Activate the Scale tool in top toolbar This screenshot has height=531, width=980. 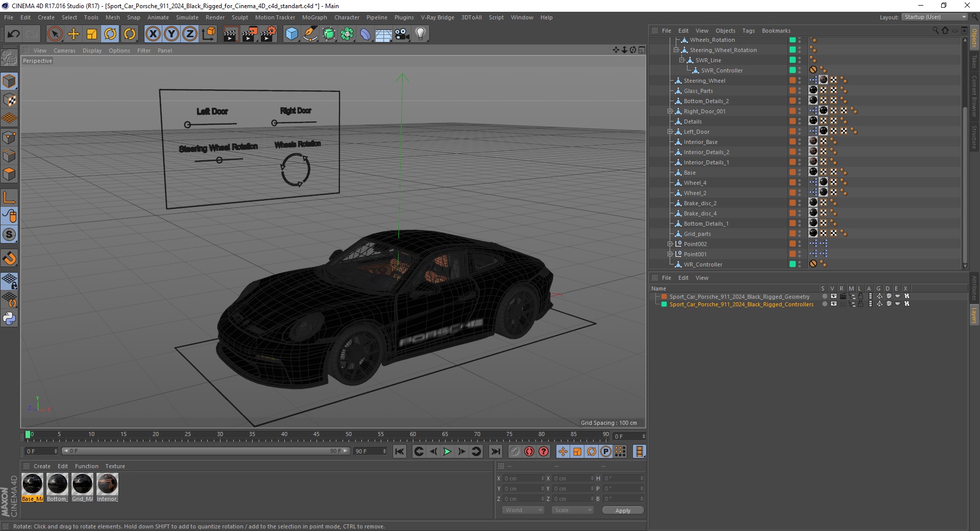92,34
